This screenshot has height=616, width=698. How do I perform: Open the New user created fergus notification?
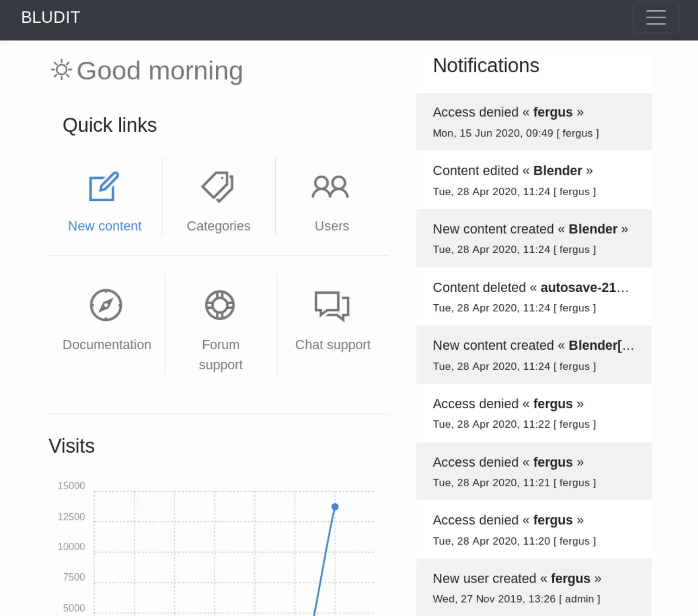(533, 588)
